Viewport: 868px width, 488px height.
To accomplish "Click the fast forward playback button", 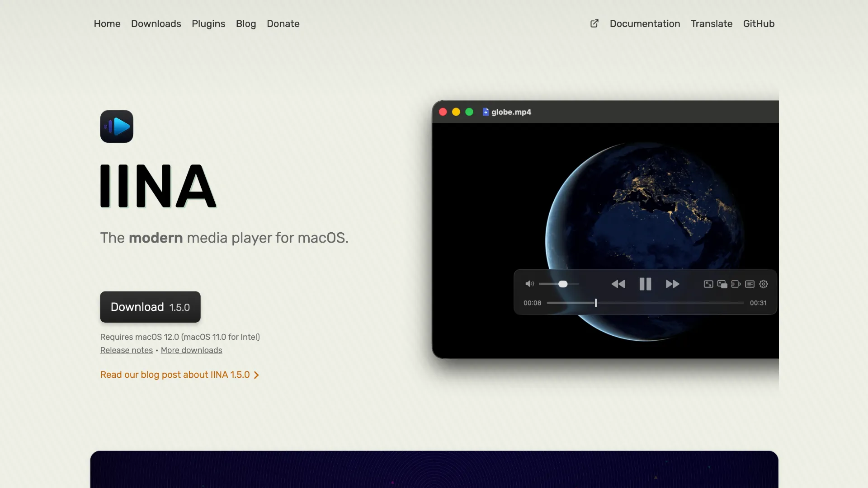I will 673,284.
